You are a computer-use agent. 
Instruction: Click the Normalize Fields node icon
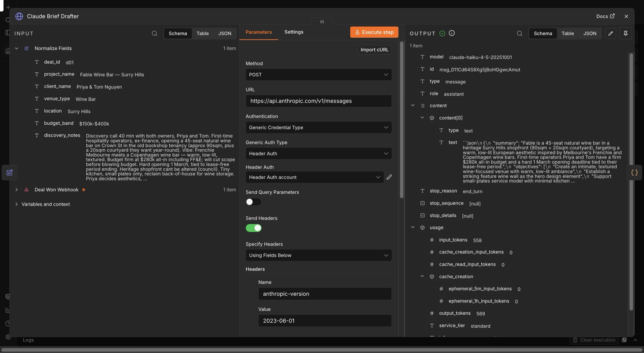26,48
